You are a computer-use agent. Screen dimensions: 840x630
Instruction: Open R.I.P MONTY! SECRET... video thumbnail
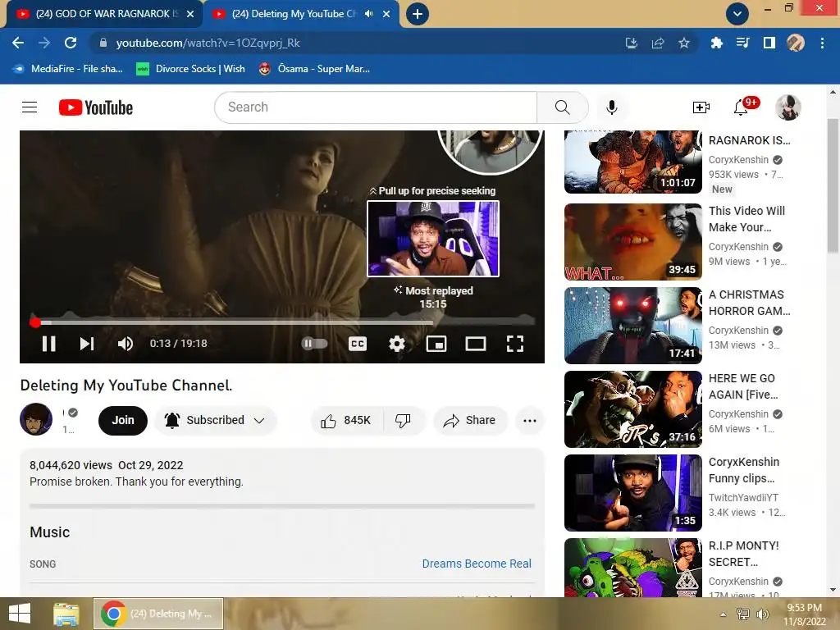(x=632, y=568)
